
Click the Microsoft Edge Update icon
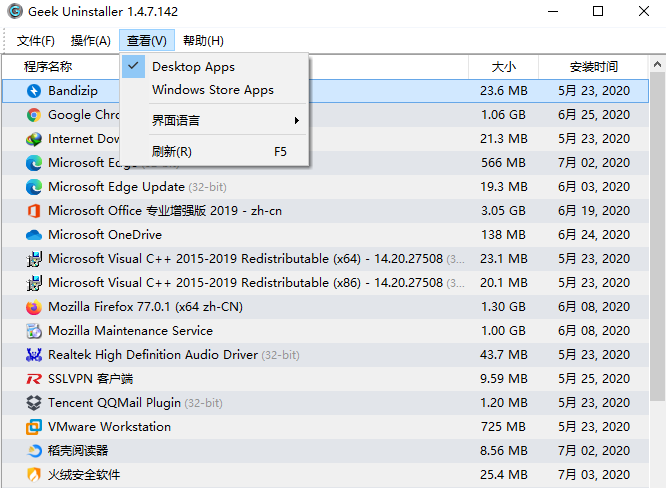34,187
